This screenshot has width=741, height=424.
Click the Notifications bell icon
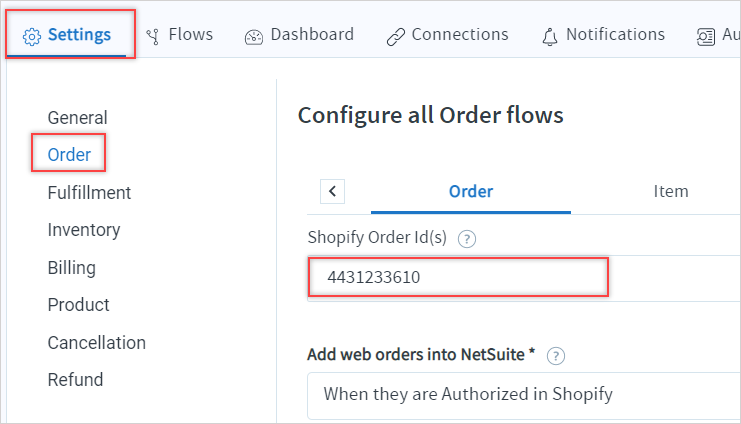coord(550,37)
